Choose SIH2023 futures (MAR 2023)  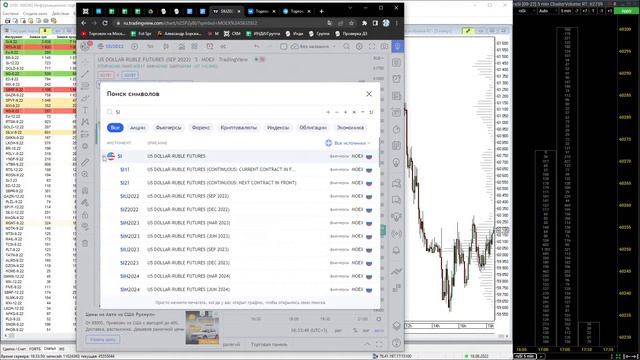[x=240, y=223]
